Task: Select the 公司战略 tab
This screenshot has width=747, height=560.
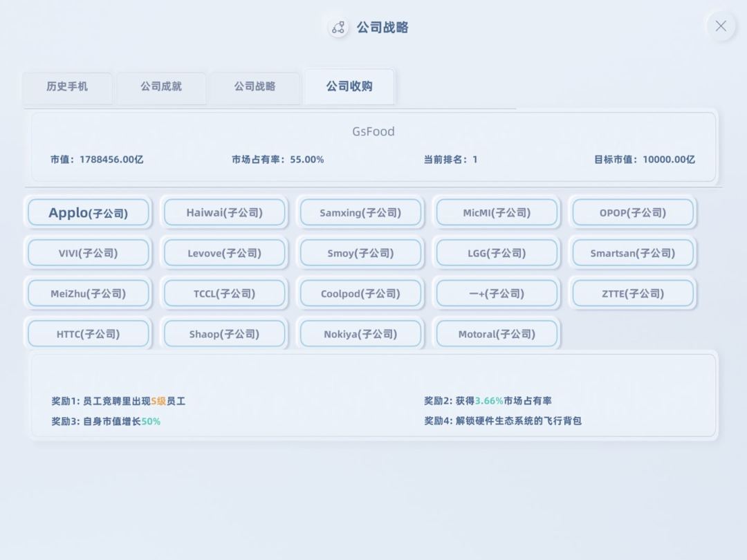Action: (x=255, y=86)
